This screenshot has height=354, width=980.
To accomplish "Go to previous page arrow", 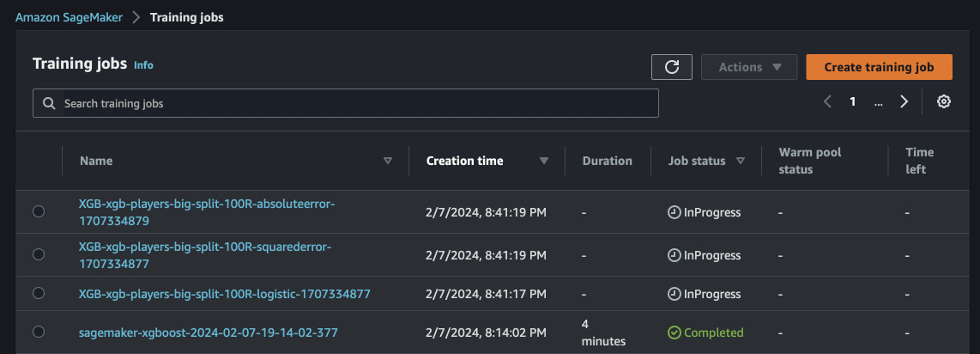I will click(x=827, y=101).
